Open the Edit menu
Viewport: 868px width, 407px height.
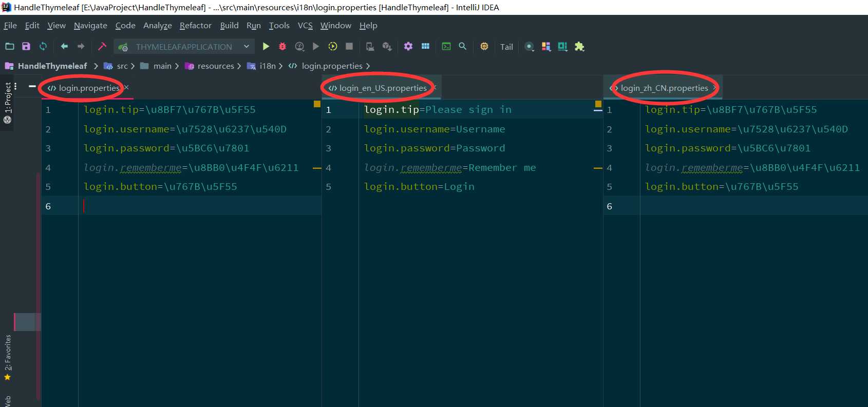(x=32, y=25)
